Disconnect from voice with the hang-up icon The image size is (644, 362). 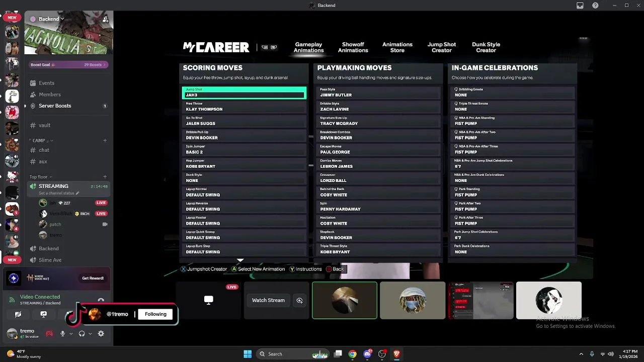click(x=101, y=300)
